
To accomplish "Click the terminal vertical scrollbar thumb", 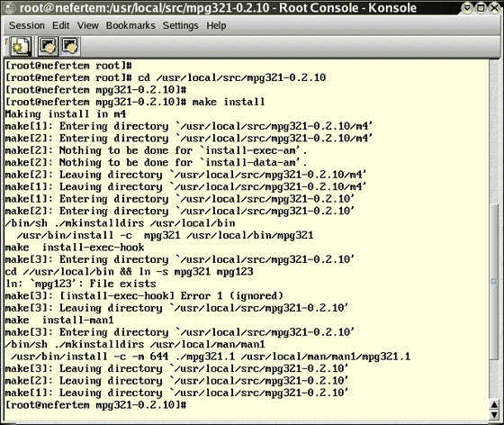I will [x=494, y=282].
